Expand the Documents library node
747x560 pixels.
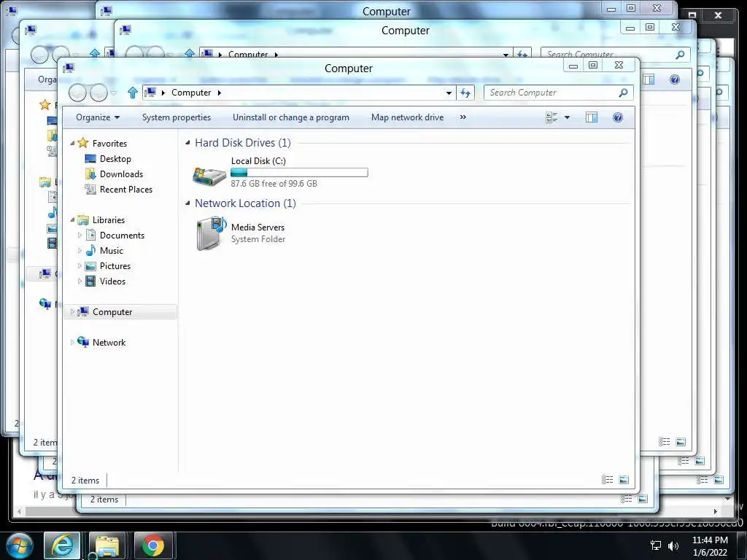tap(80, 236)
